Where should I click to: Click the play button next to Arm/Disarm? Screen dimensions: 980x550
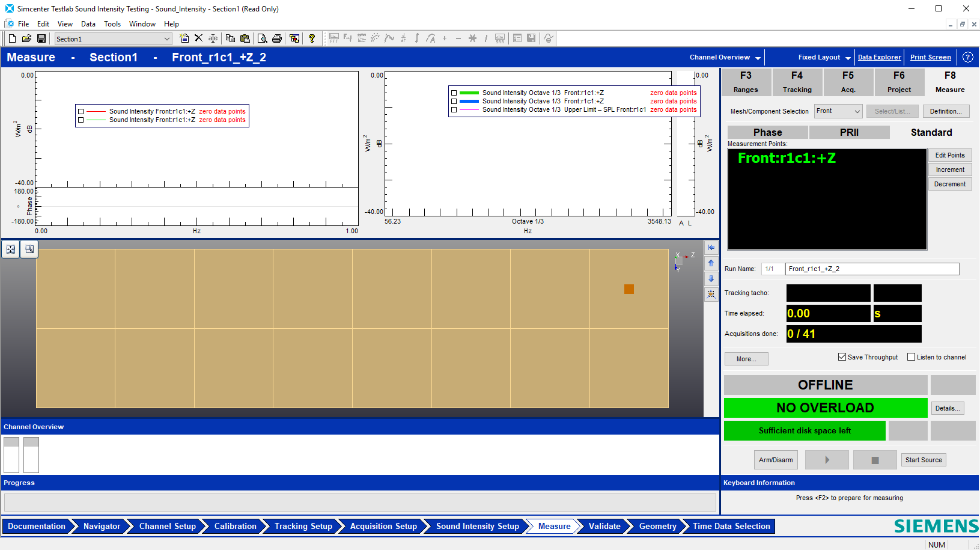[827, 460]
